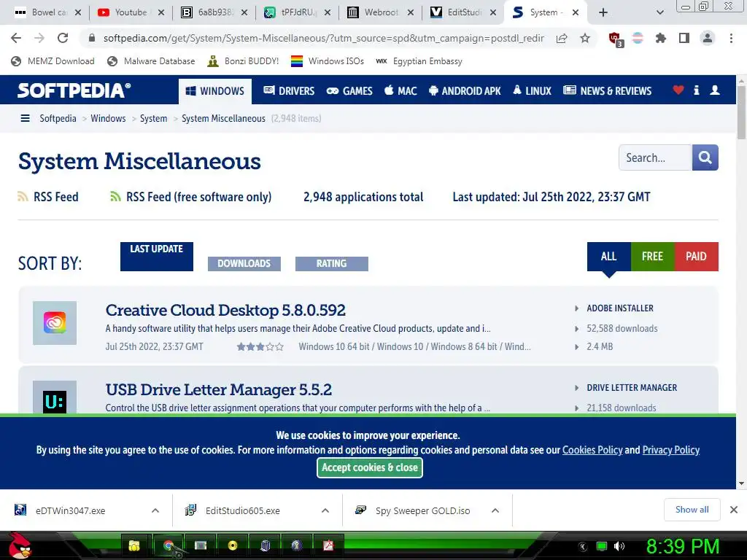The image size is (747, 560).
Task: Open the LINUX navigation section
Action: [532, 90]
